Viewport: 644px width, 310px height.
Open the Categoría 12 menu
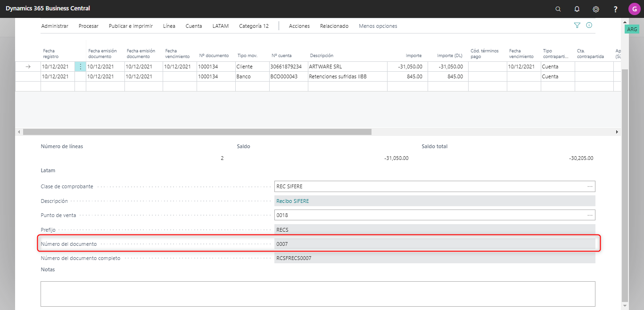tap(254, 26)
